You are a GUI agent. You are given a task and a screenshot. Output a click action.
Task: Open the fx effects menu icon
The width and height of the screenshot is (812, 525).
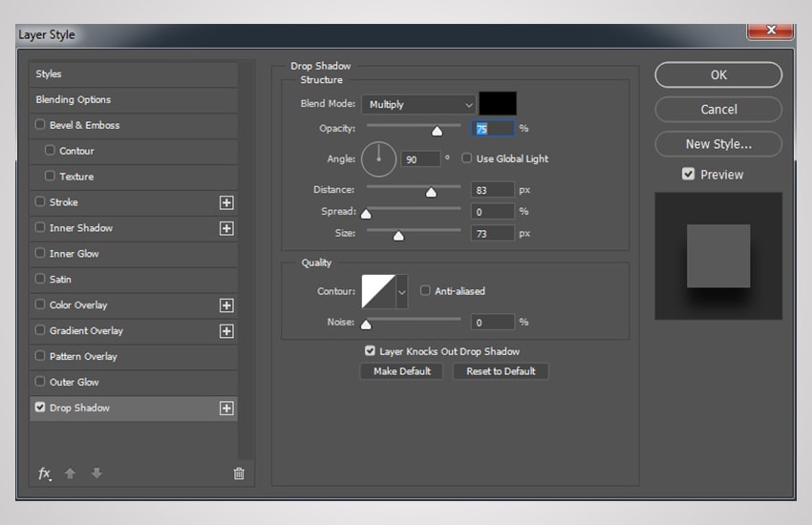click(45, 473)
